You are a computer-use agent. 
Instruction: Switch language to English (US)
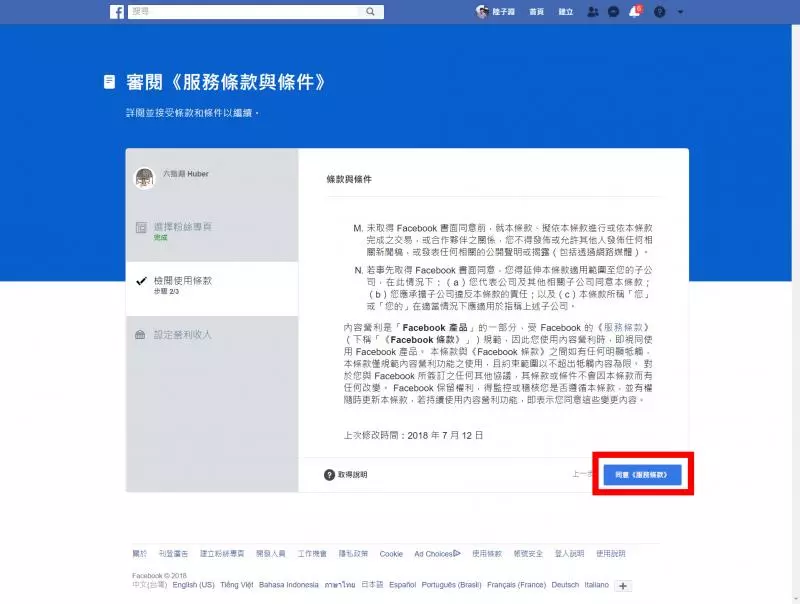point(193,585)
